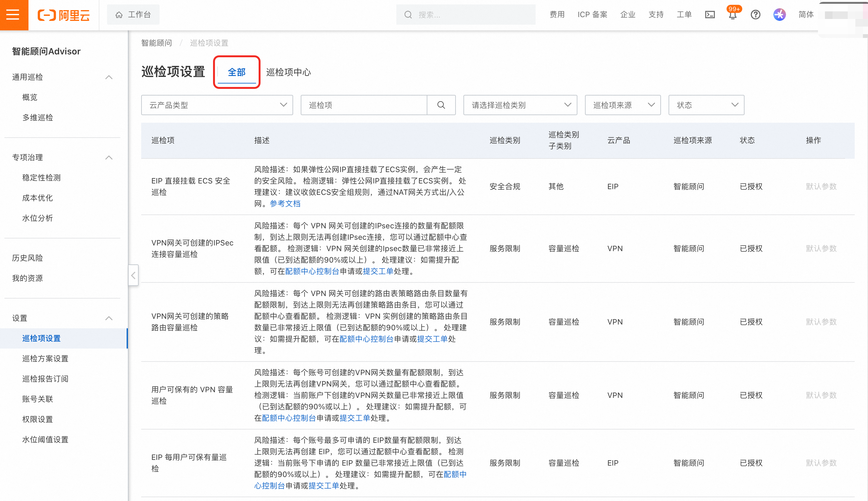Collapse the left sidebar with the arrow handle
Image resolution: width=868 pixels, height=501 pixels.
133,275
